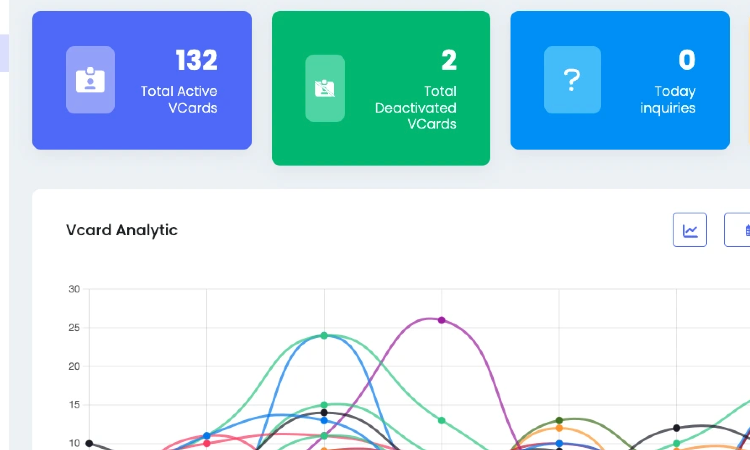Click the dark green data point at 13
Viewport: 750px width, 450px height.
pyautogui.click(x=559, y=420)
